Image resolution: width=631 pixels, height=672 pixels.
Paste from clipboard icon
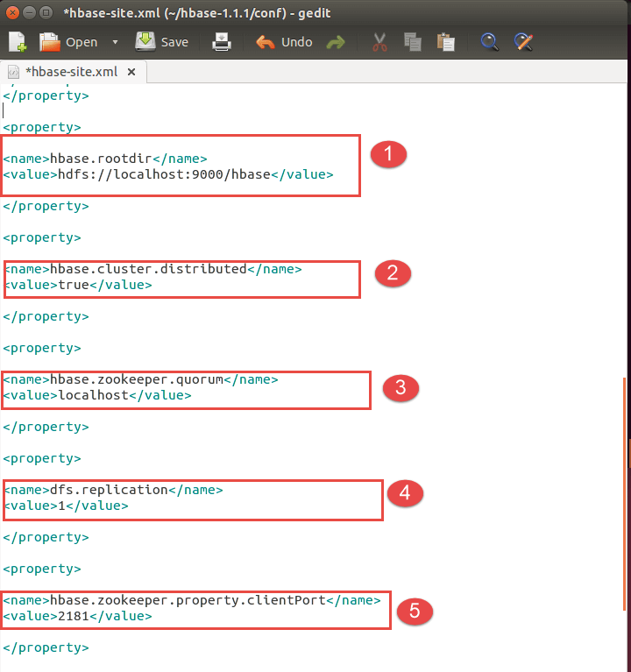(445, 41)
